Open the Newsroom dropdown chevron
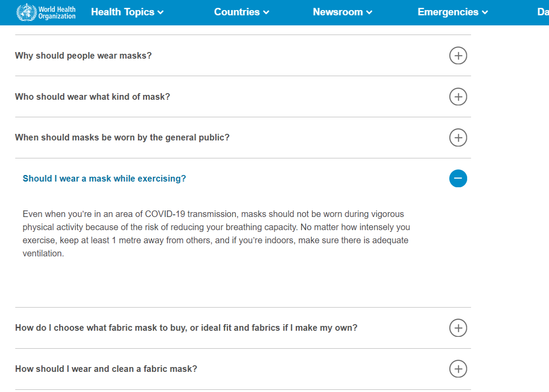This screenshot has height=392, width=549. pyautogui.click(x=369, y=13)
